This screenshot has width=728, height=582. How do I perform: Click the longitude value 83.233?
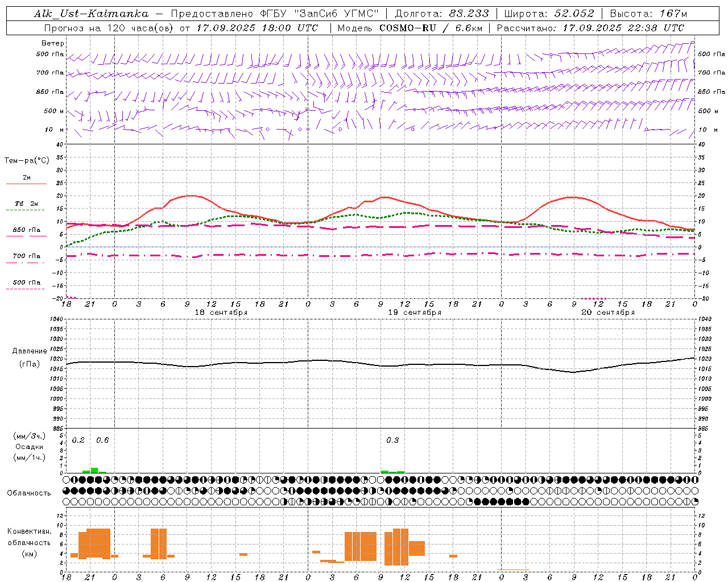(x=469, y=14)
